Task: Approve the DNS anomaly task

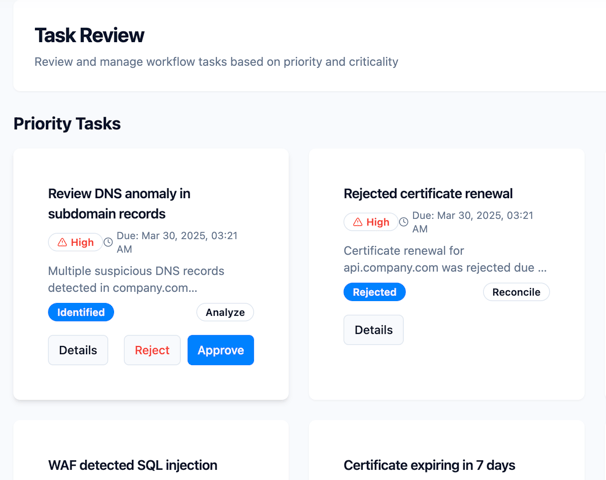Action: (x=221, y=350)
